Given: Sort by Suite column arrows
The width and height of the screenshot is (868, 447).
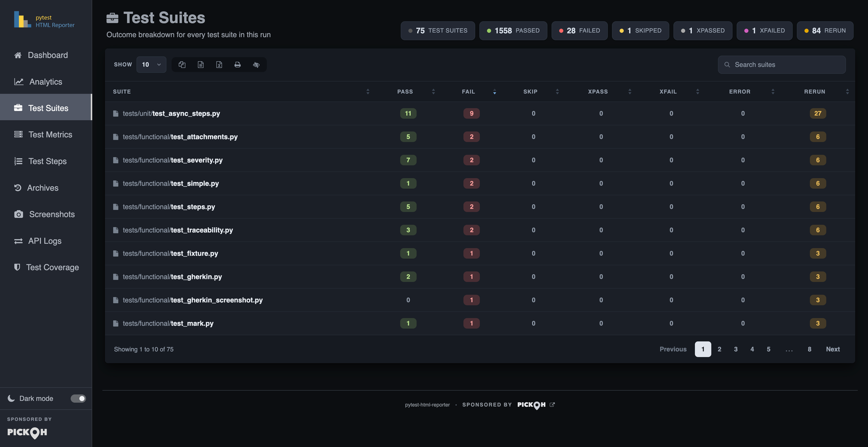Looking at the screenshot, I should tap(368, 92).
